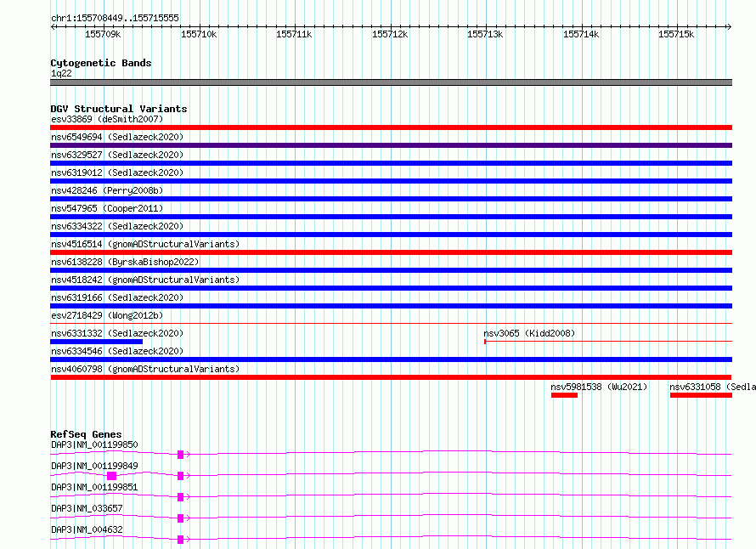Click esv2718429 (Wong2012b) label

[107, 315]
